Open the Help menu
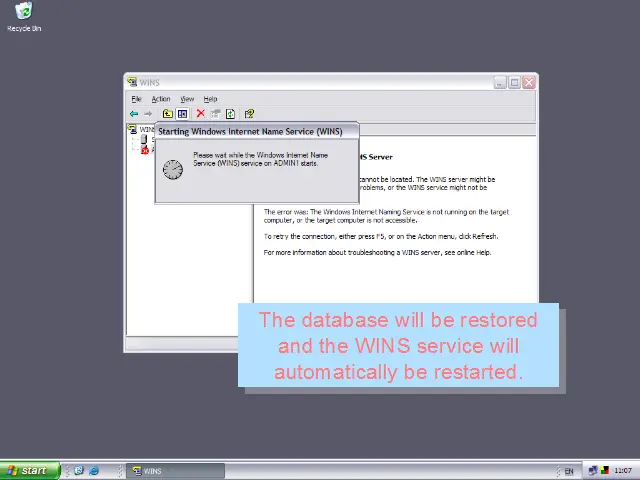640x480 pixels. pyautogui.click(x=210, y=99)
